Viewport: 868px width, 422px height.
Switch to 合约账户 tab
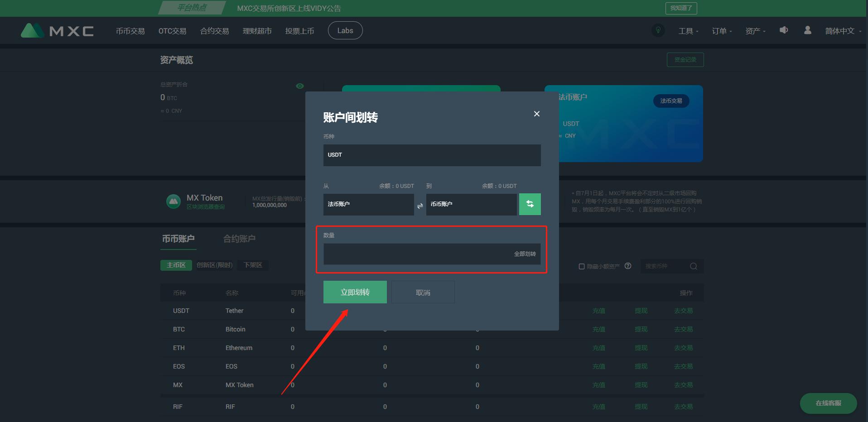[239, 239]
